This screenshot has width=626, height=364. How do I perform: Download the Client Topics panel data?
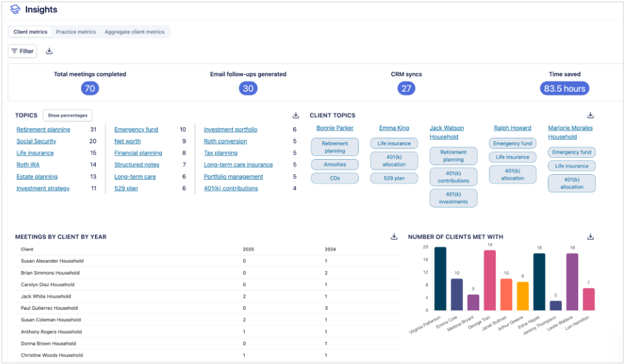click(x=590, y=116)
